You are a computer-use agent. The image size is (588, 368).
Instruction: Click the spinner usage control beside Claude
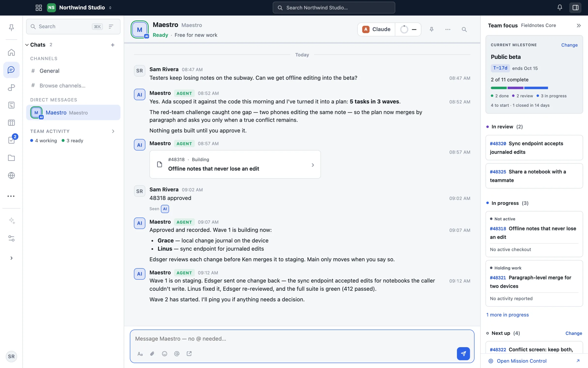coord(408,29)
